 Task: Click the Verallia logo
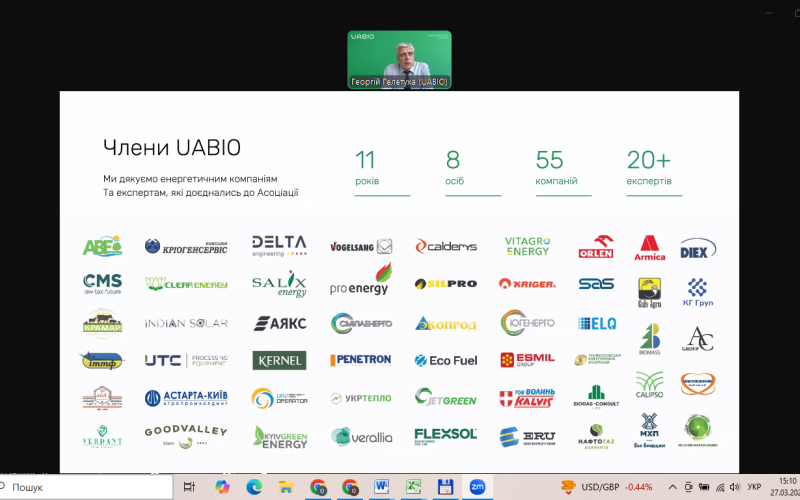coord(362,437)
